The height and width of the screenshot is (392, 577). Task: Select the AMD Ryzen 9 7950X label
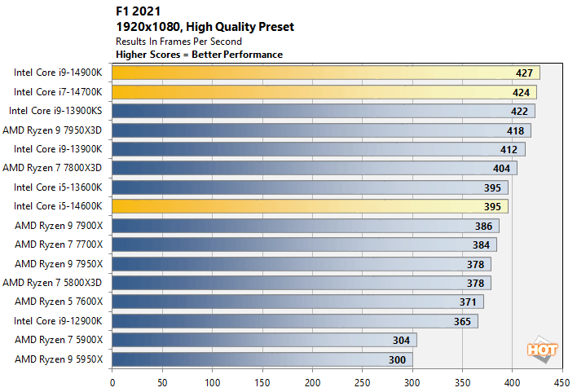[x=59, y=264]
